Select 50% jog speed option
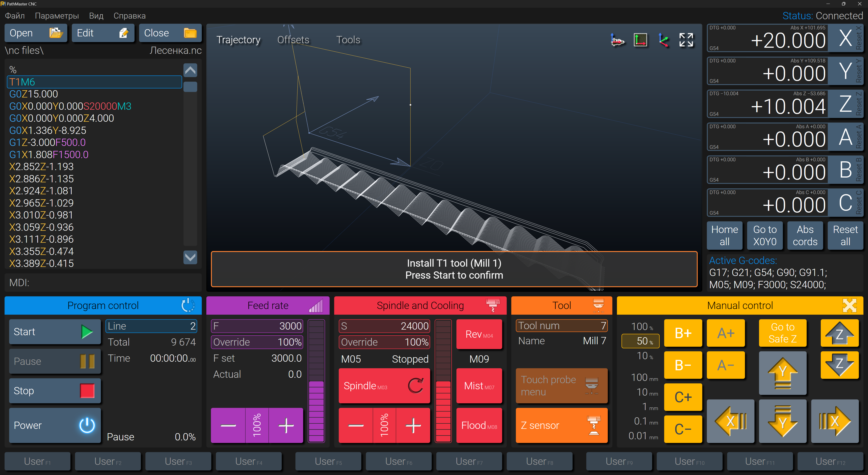The height and width of the screenshot is (475, 868). [x=640, y=341]
